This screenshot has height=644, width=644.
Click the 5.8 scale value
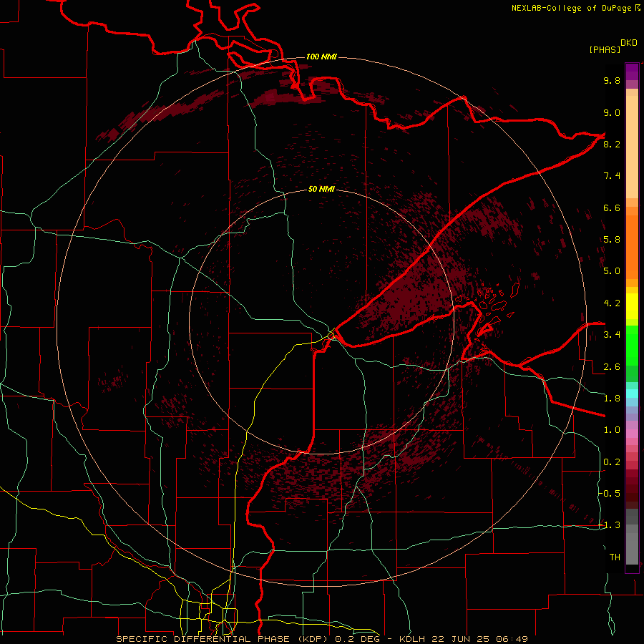612,240
